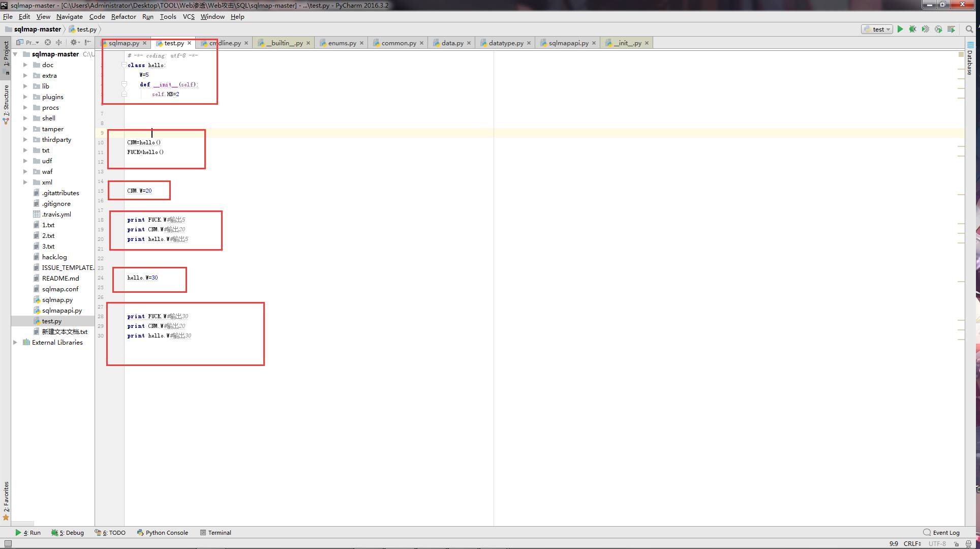Open Project panel settings gear icon
The height and width of the screenshot is (549, 980).
[74, 43]
